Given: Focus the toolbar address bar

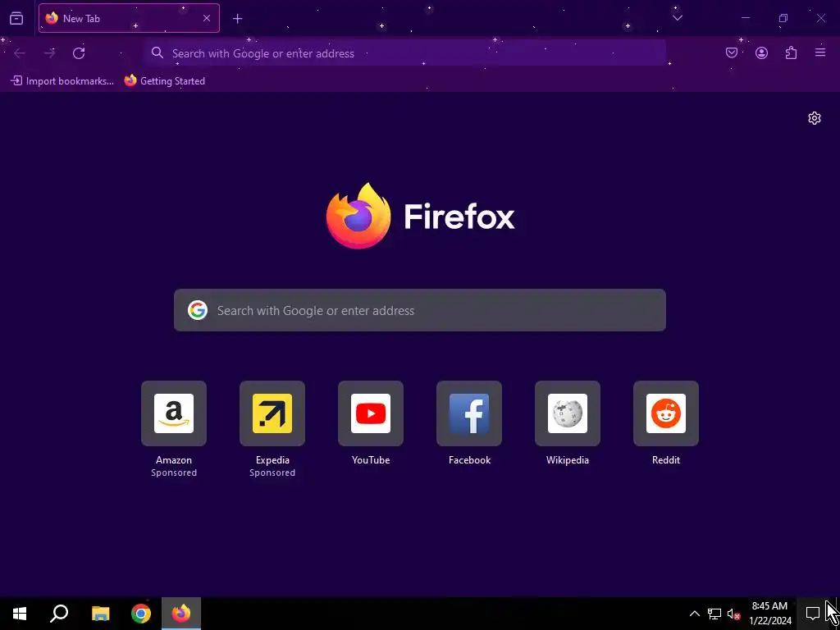Looking at the screenshot, I should tap(405, 53).
